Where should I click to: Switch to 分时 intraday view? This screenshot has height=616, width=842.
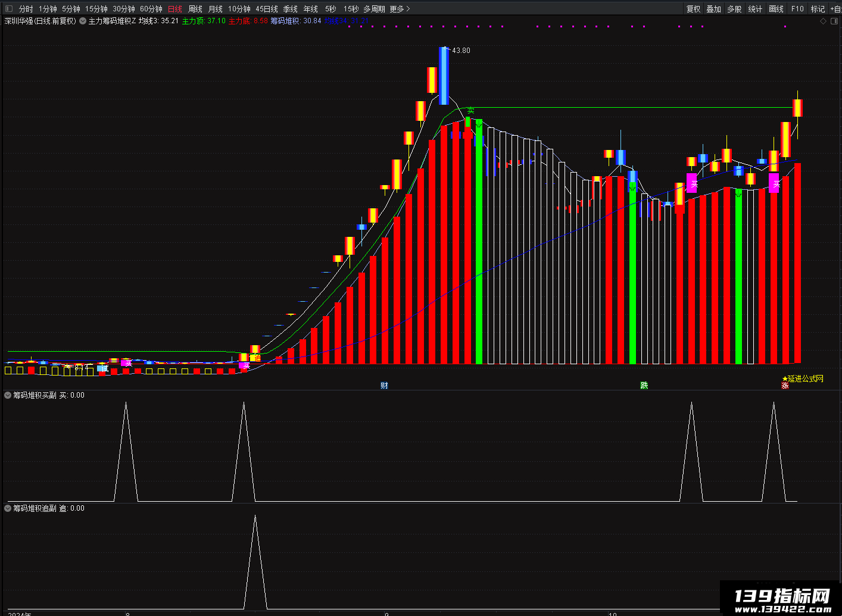coord(26,9)
